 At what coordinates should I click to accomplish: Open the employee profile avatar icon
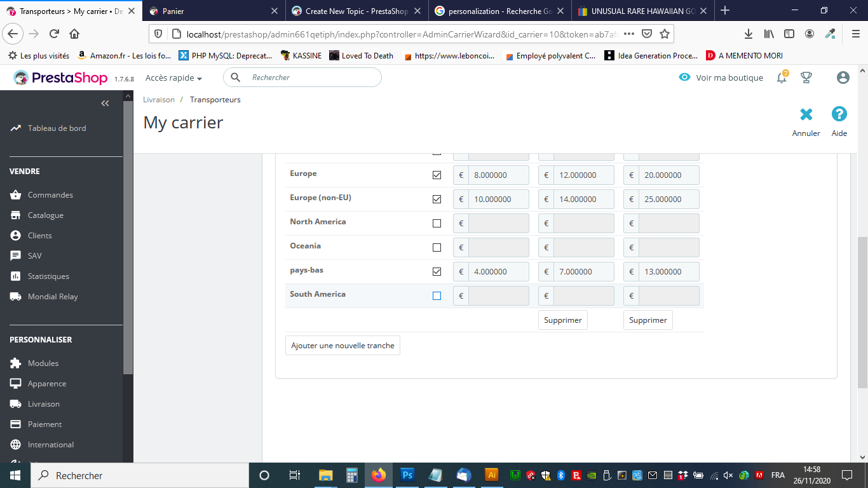click(x=843, y=78)
